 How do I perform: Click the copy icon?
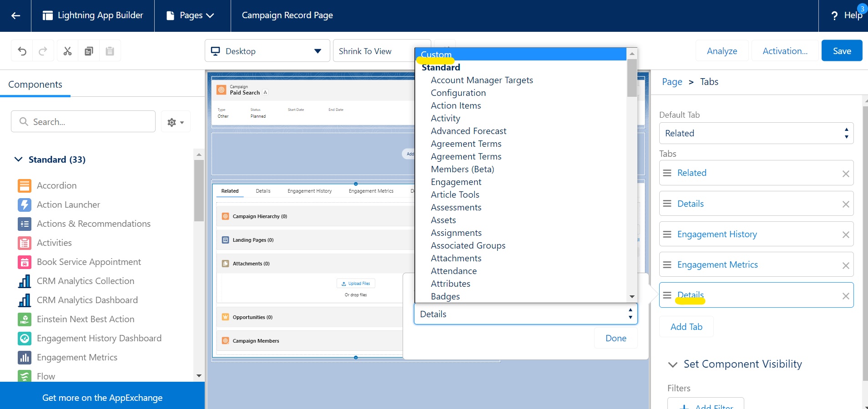(89, 51)
